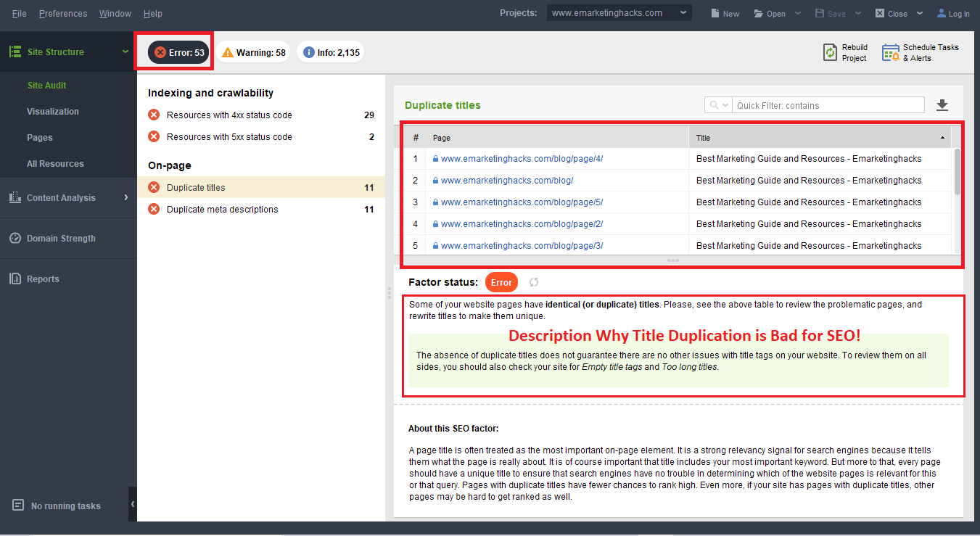
Task: Open the Help menu
Action: 153,13
